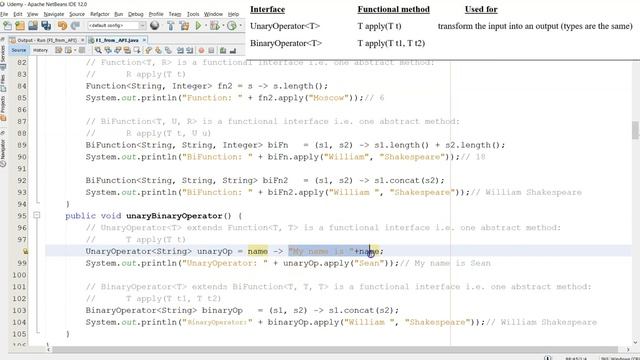Click the globe browser icon
The height and width of the screenshot is (360, 640).
click(155, 25)
